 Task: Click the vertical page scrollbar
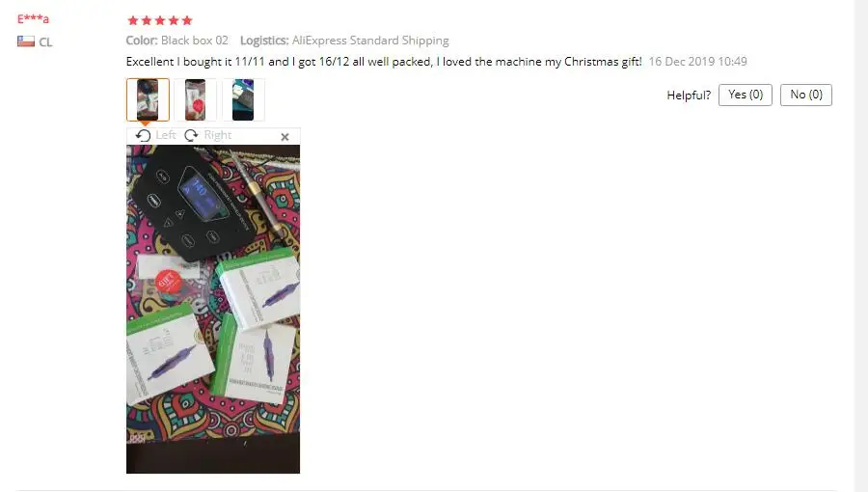coord(861,246)
